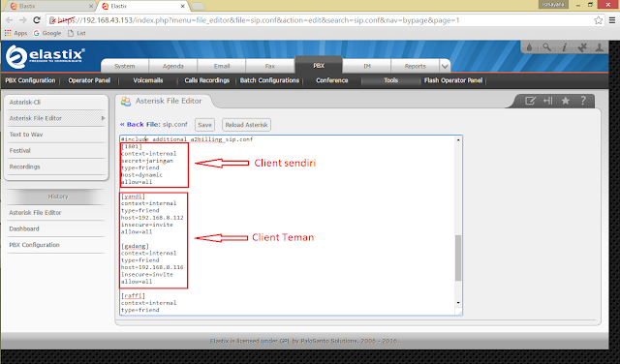The width and height of the screenshot is (620, 364).
Task: Open Flash Operator Panel submenu
Action: 453,80
